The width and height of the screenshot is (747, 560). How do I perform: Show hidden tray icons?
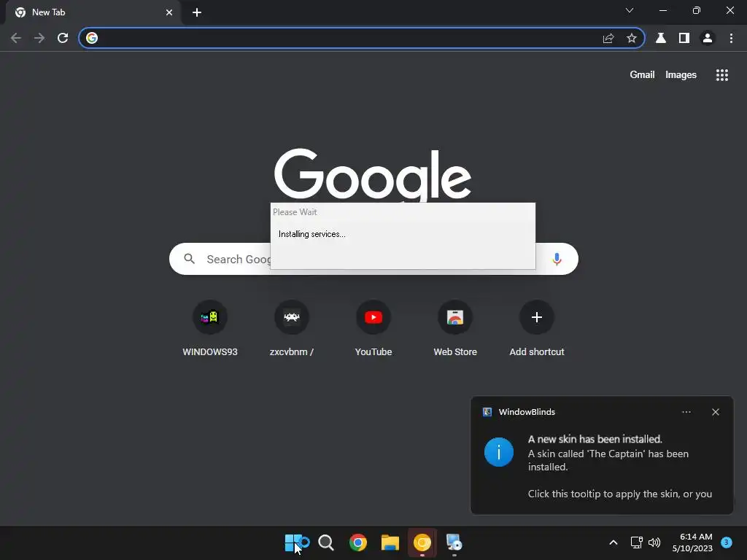614,542
